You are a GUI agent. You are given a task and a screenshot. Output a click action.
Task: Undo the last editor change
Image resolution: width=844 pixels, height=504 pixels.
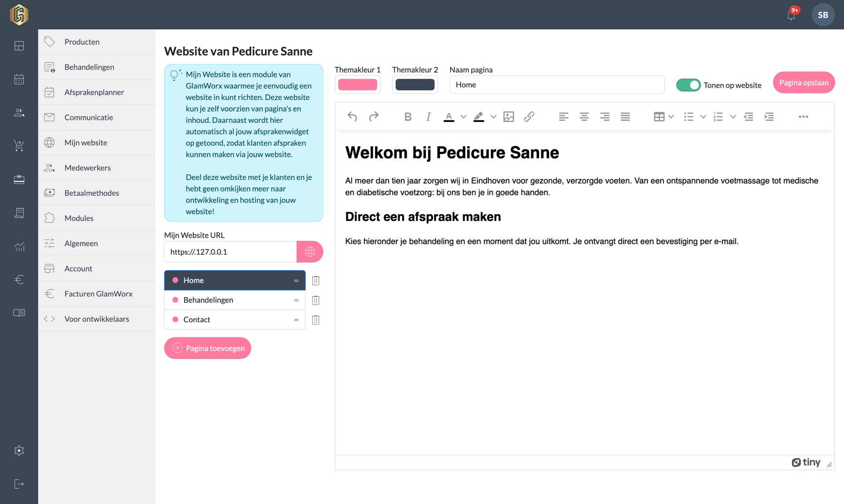coord(352,117)
